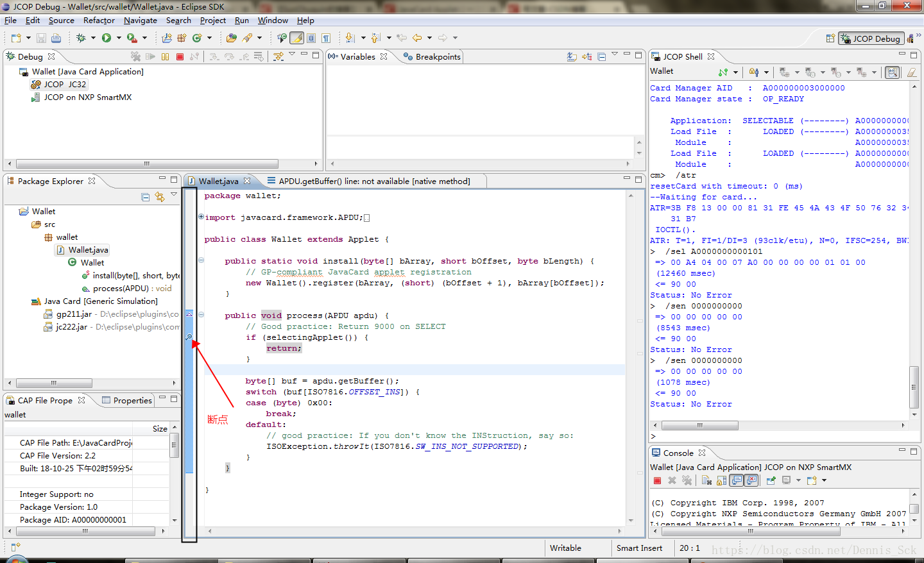Click Remove All Terminated Launches in Debug view
This screenshot has width=924, height=563.
(x=135, y=56)
